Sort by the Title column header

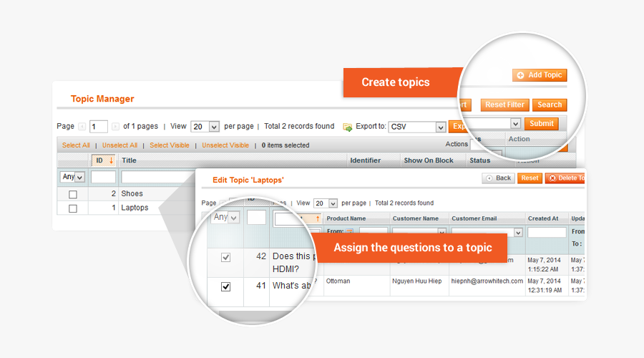(x=129, y=160)
